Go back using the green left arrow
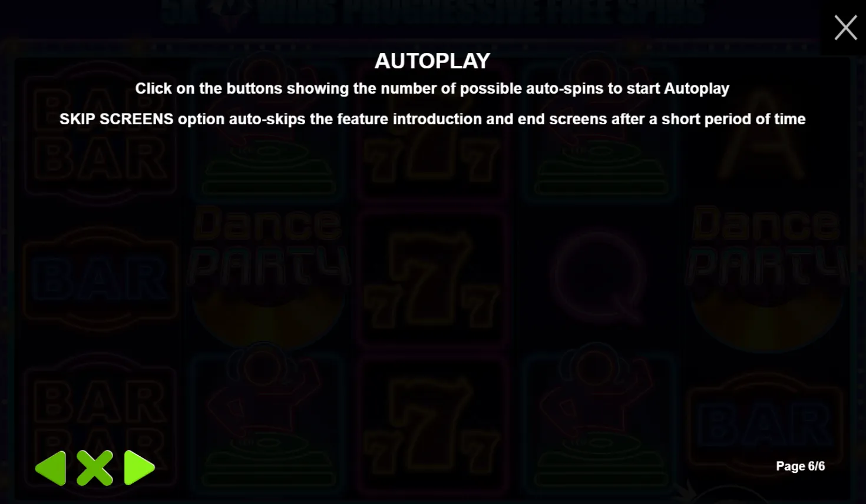 (x=51, y=469)
